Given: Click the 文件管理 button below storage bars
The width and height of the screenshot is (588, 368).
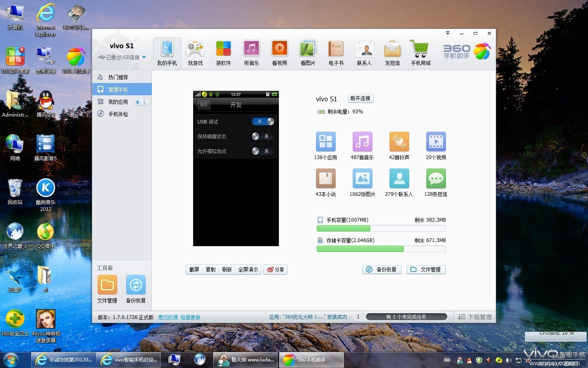Looking at the screenshot, I should pos(426,269).
